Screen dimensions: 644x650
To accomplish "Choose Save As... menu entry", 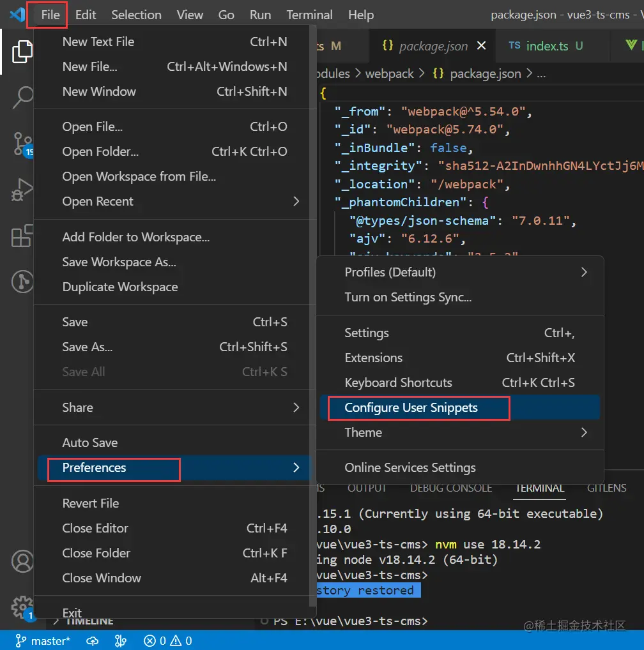I will (x=174, y=347).
